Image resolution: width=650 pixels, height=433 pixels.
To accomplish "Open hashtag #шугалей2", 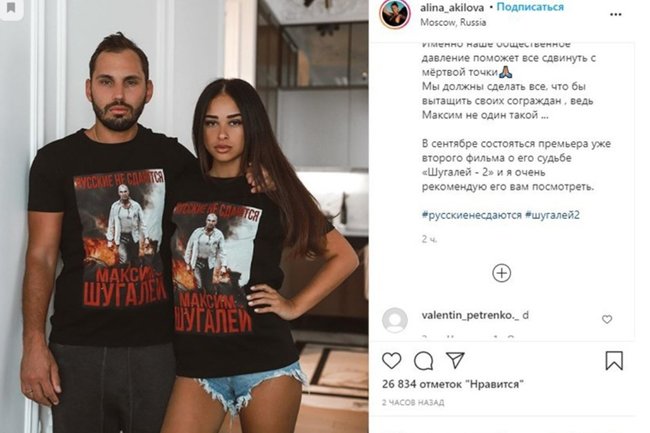I will (552, 215).
